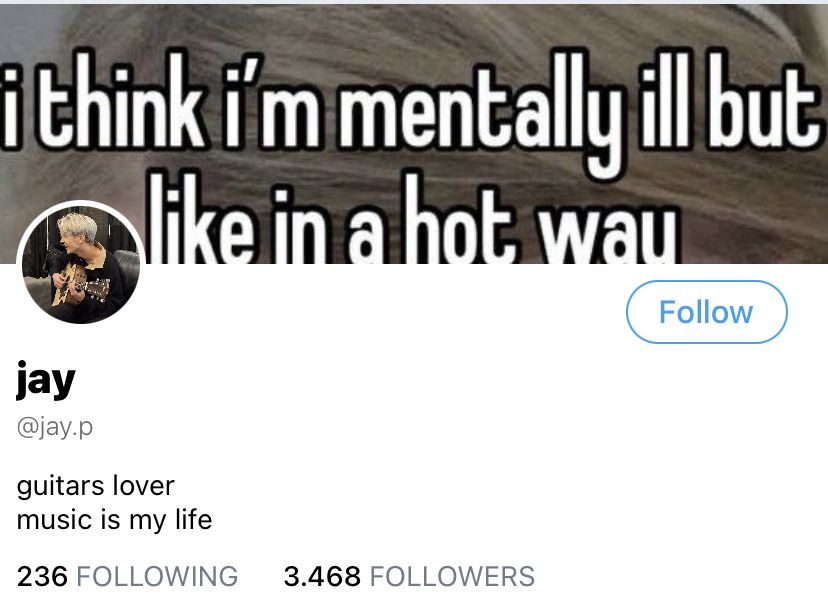Open the 3.468 Followers list
Viewport: 828px width, 601px height.
coord(409,576)
